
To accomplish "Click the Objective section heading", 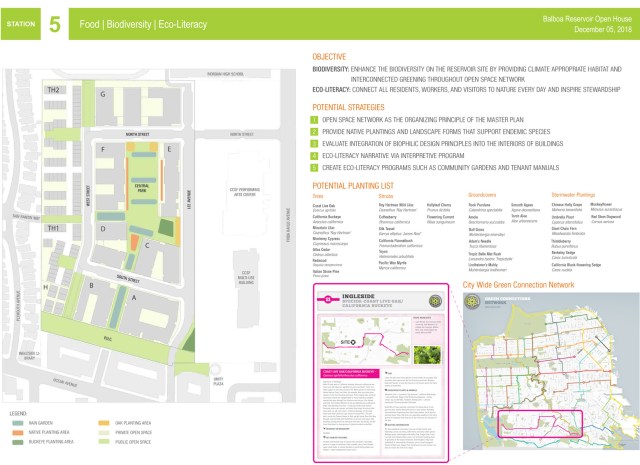I will [330, 58].
